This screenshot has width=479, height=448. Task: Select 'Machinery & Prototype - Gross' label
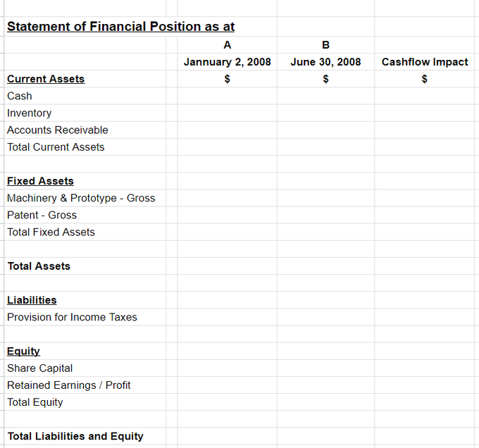81,198
